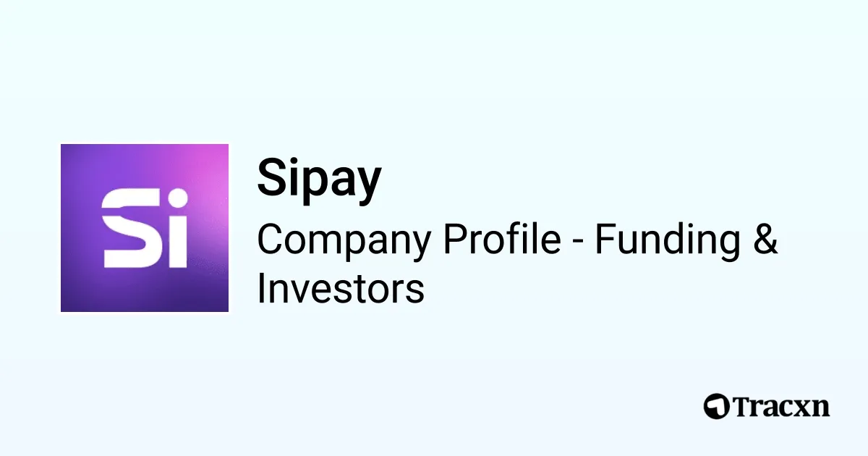Click the Tracxn circular arrow icon
The width and height of the screenshot is (868, 456).
click(717, 405)
